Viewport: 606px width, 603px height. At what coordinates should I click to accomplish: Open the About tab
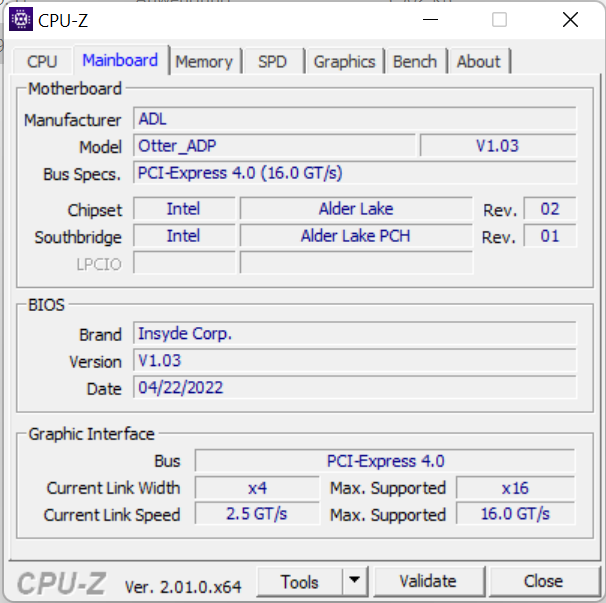(x=479, y=61)
